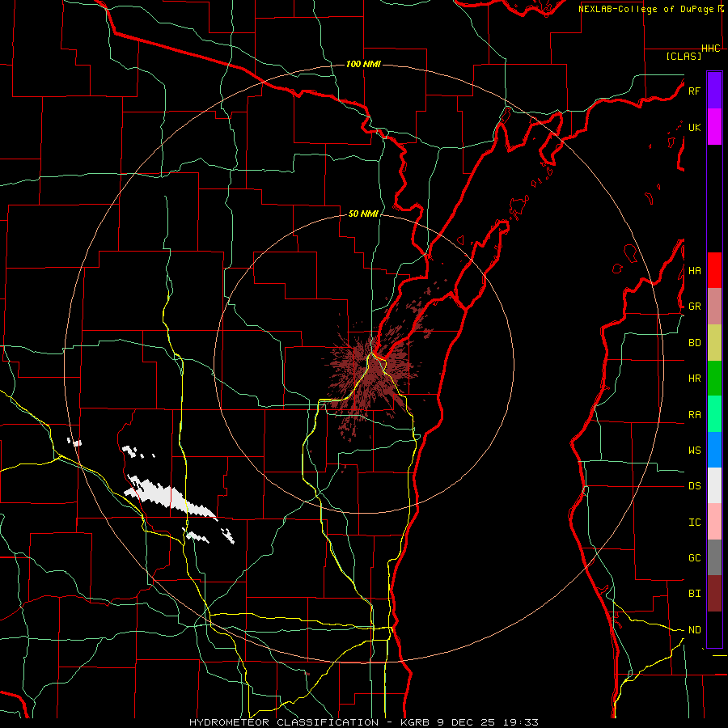Click the 100 NMI range ring label

363,64
